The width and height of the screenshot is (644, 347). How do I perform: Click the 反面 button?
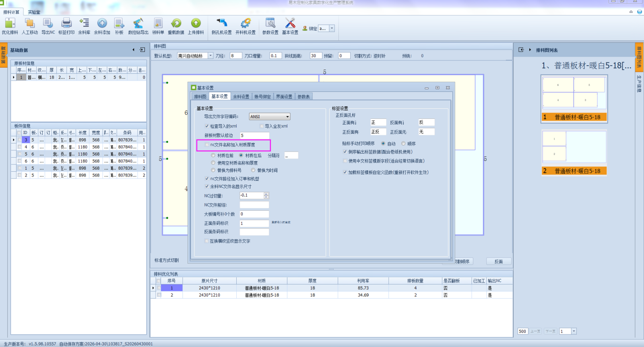point(499,262)
